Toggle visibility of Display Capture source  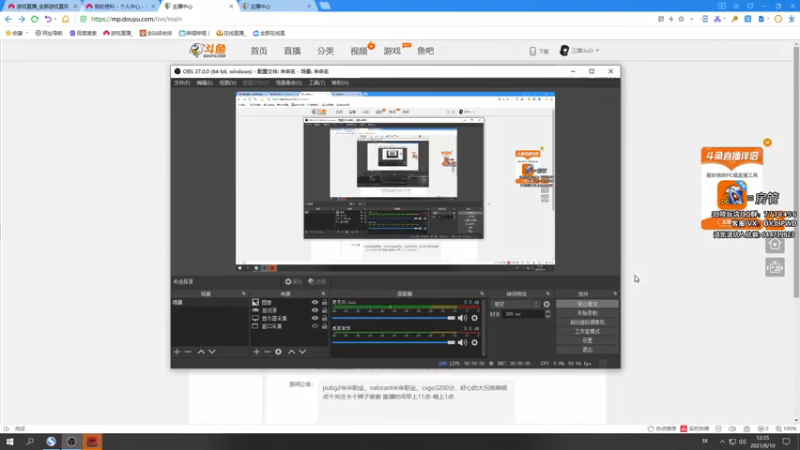pos(315,318)
